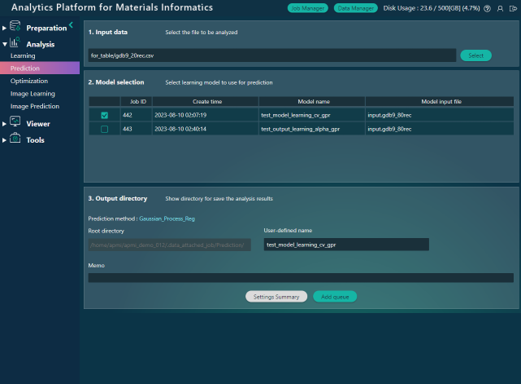The image size is (521, 384).
Task: Open the Learning menu item
Action: (23, 56)
